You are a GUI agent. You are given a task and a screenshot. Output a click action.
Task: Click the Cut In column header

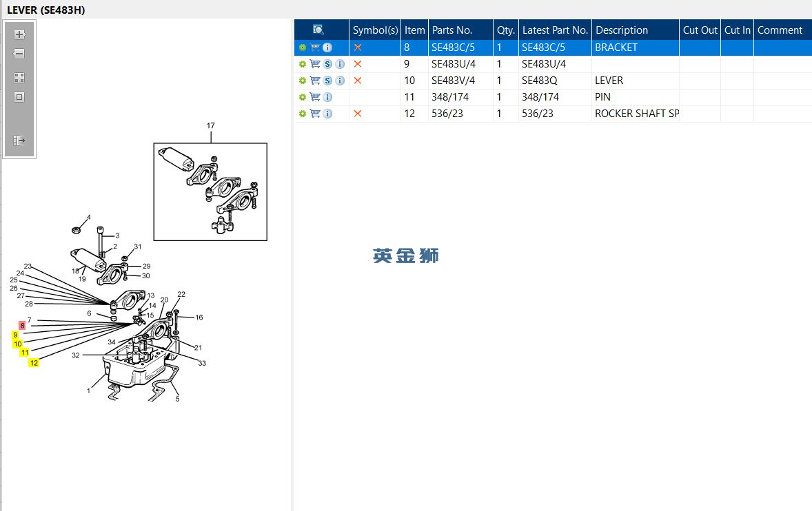coord(737,30)
